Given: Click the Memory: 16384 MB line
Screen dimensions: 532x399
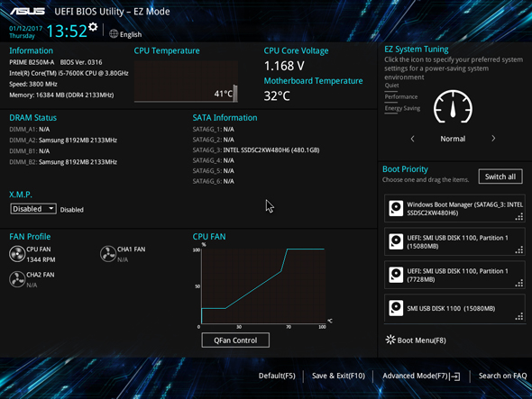Looking at the screenshot, I should point(61,95).
